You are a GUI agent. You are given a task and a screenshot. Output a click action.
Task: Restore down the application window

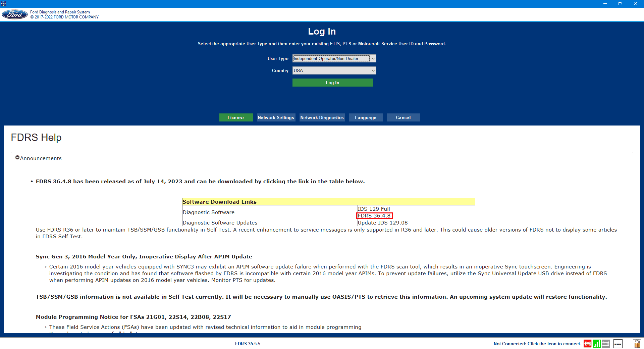tap(620, 3)
